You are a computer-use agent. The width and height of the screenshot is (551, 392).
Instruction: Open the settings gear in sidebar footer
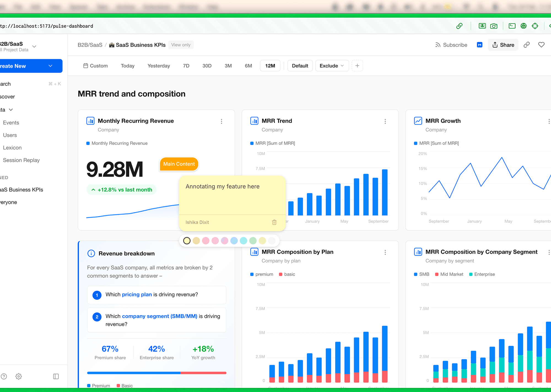[18, 376]
